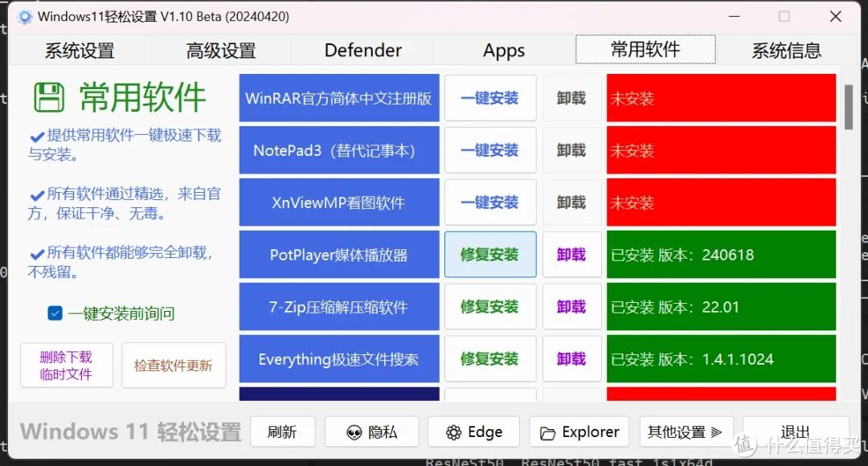
Task: Click the 提供常用软件一键极速下载与安装 text
Action: tap(125, 145)
